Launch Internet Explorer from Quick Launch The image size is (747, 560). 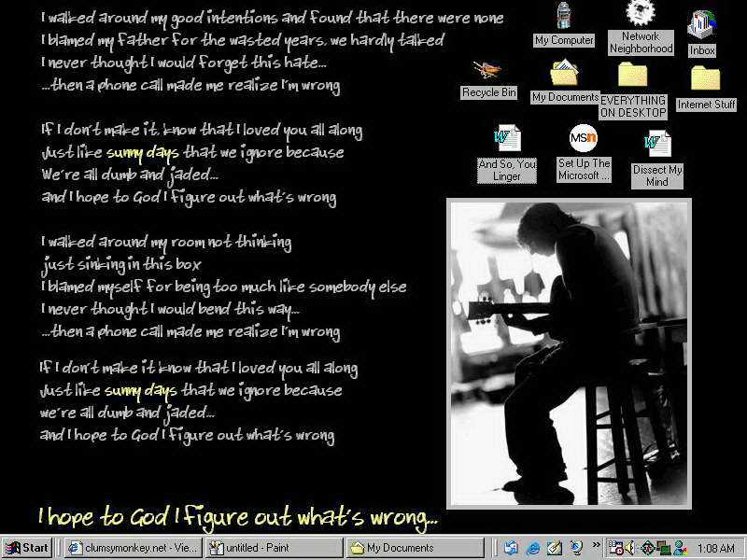(x=532, y=548)
